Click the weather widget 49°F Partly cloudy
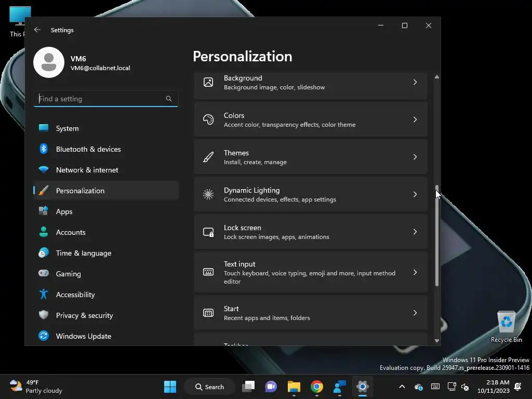 [36, 387]
